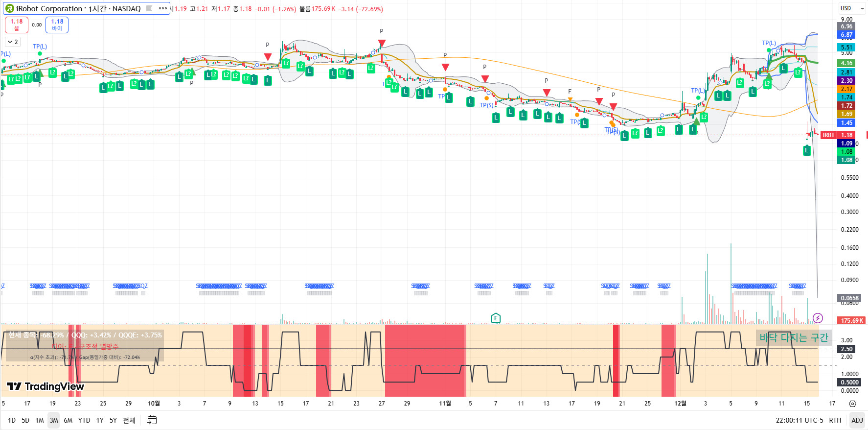
Task: Click the 6.96 gray price label
Action: (x=847, y=26)
